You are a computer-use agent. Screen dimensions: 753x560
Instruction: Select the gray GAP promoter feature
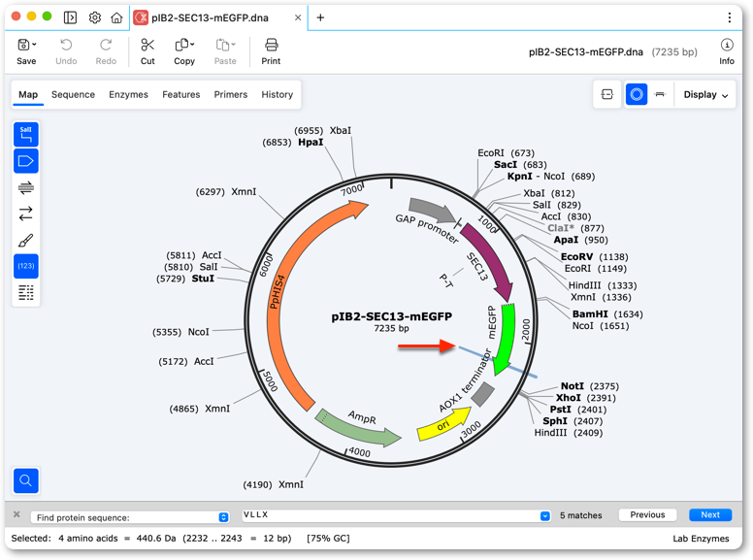point(431,209)
